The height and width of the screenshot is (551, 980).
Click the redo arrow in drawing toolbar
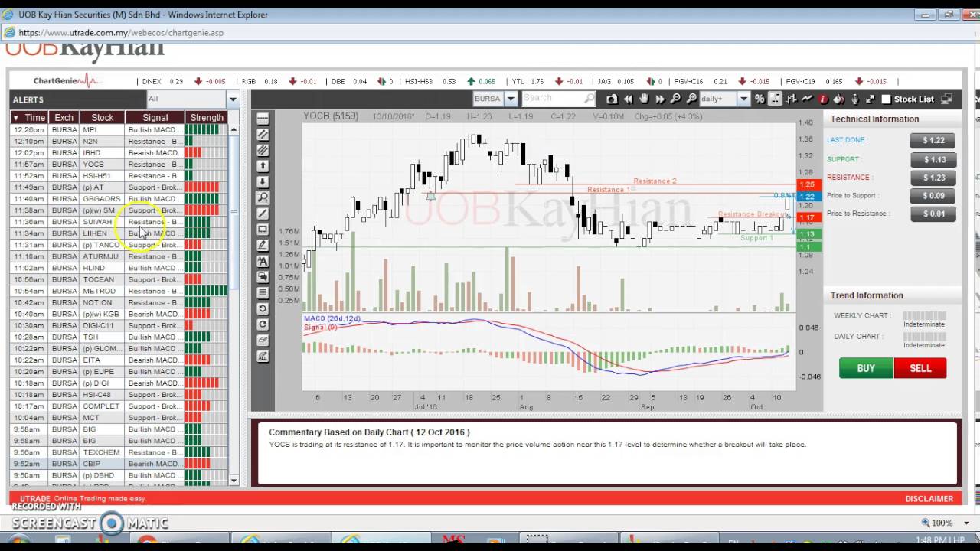[263, 323]
